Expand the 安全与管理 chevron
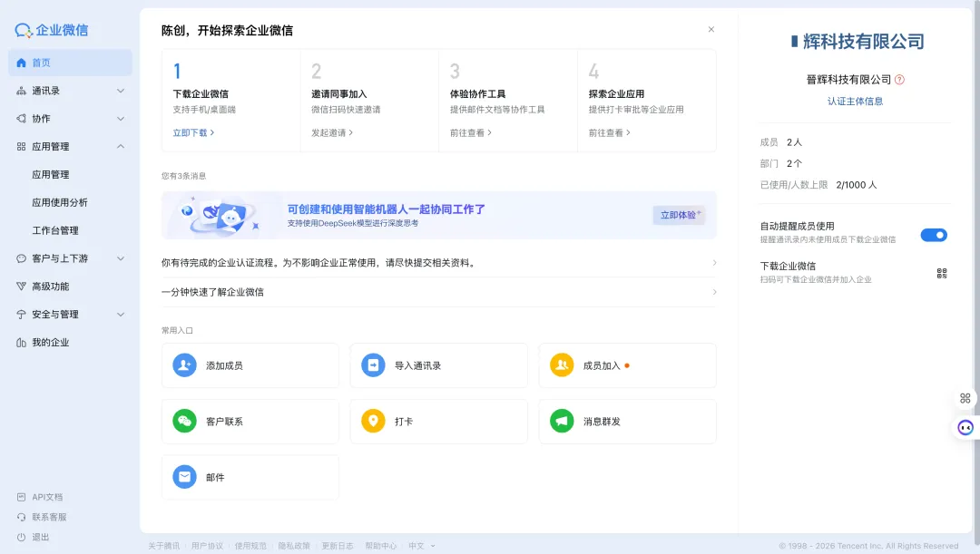The image size is (980, 554). pos(121,314)
